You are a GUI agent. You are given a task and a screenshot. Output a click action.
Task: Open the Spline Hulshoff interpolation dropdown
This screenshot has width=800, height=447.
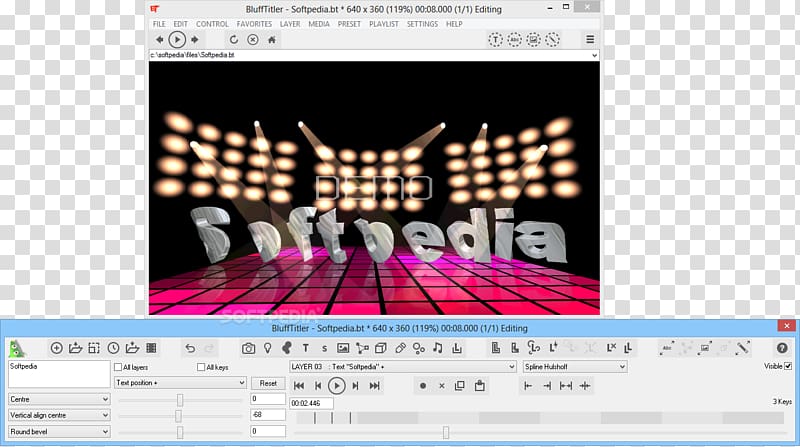click(575, 366)
